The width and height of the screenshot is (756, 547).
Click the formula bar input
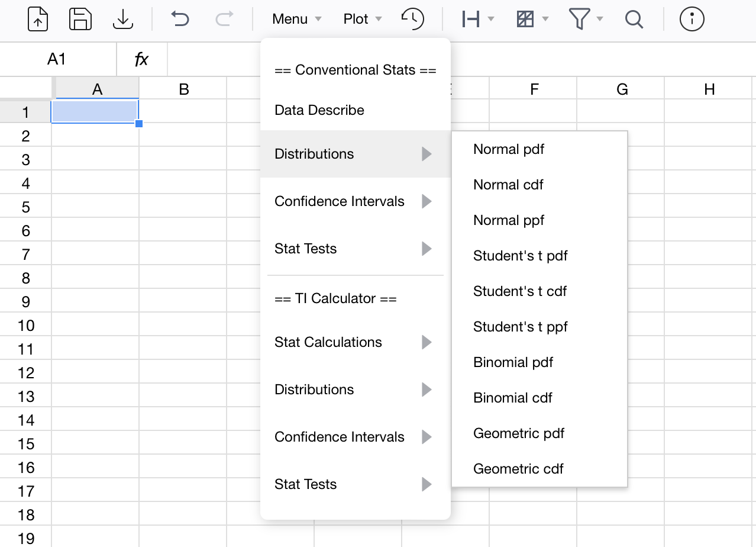click(461, 59)
